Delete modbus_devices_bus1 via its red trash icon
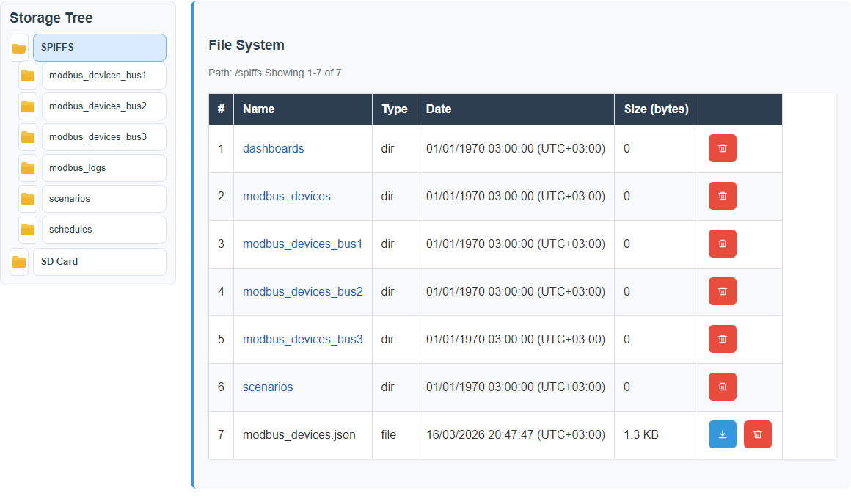The height and width of the screenshot is (504, 851). 722,244
